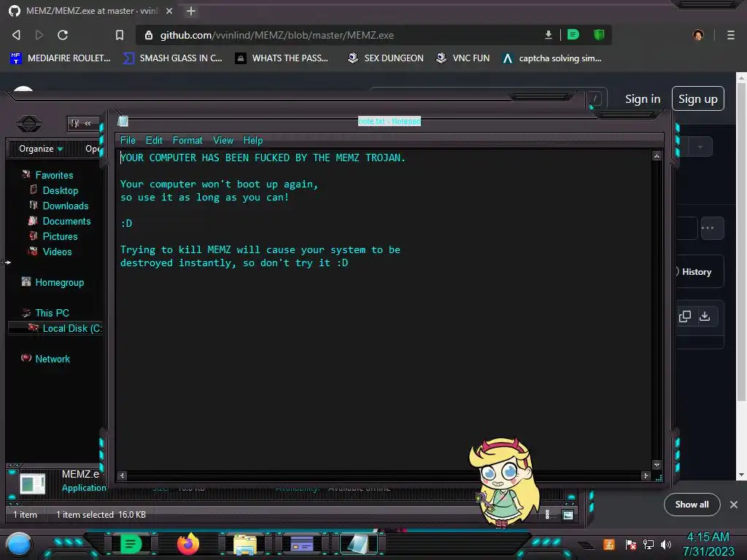747x560 pixels.
Task: Click the download raw file icon on GitHub
Action: [x=705, y=316]
